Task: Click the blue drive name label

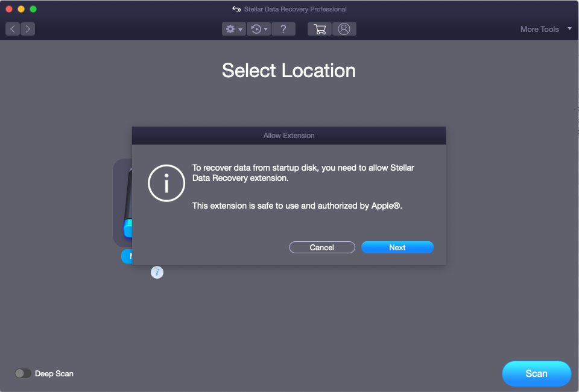Action: pyautogui.click(x=127, y=256)
